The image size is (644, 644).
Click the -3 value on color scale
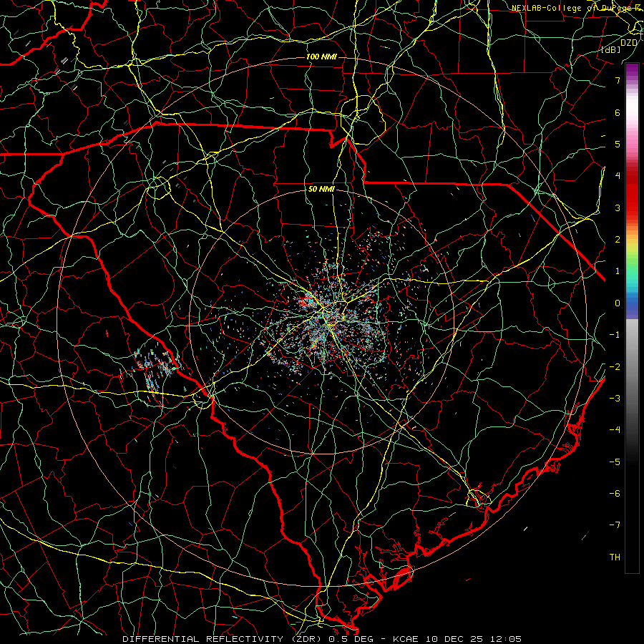pyautogui.click(x=615, y=398)
